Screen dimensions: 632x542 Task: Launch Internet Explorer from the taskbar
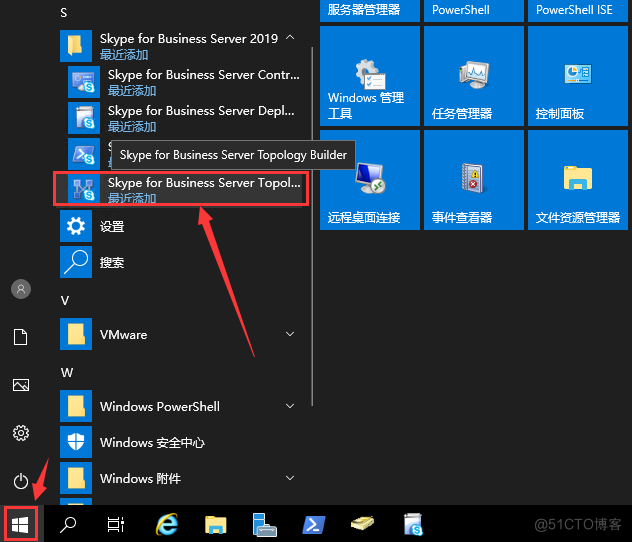point(167,525)
